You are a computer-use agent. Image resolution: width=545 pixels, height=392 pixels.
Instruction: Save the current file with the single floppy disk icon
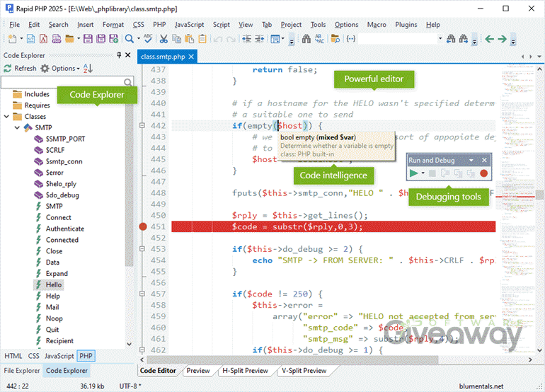(88, 39)
